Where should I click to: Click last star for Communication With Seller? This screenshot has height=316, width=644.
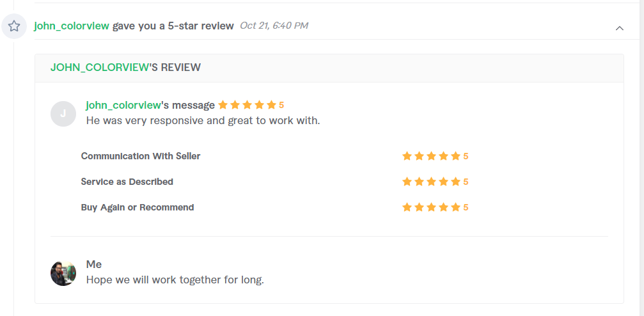point(455,156)
